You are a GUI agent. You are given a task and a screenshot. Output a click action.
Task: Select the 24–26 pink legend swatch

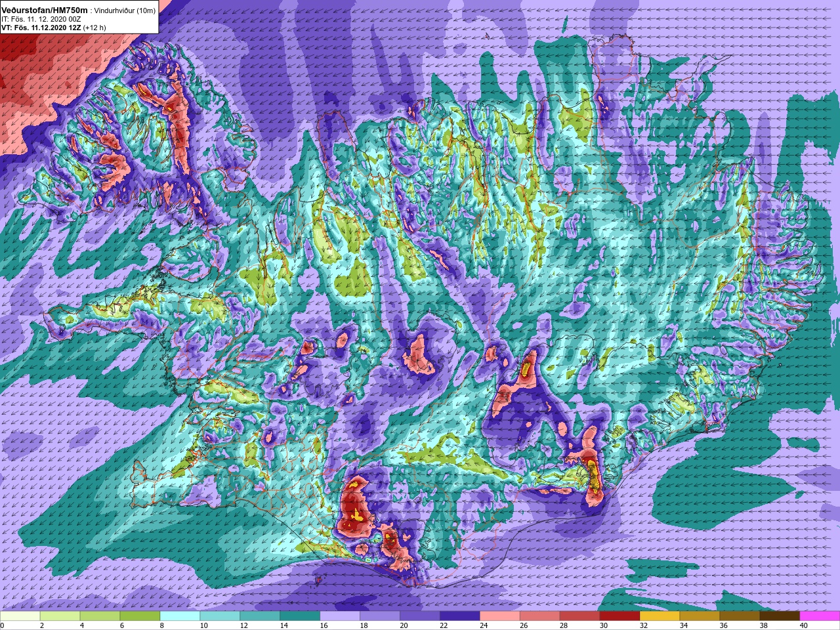tap(500, 616)
